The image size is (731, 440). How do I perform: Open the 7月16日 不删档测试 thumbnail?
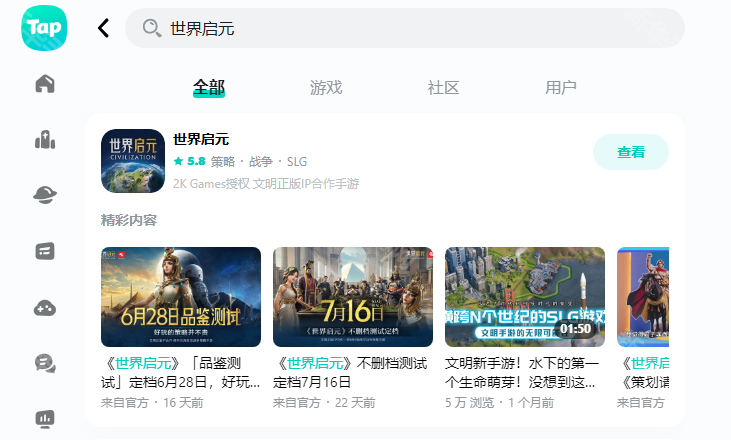click(x=353, y=297)
